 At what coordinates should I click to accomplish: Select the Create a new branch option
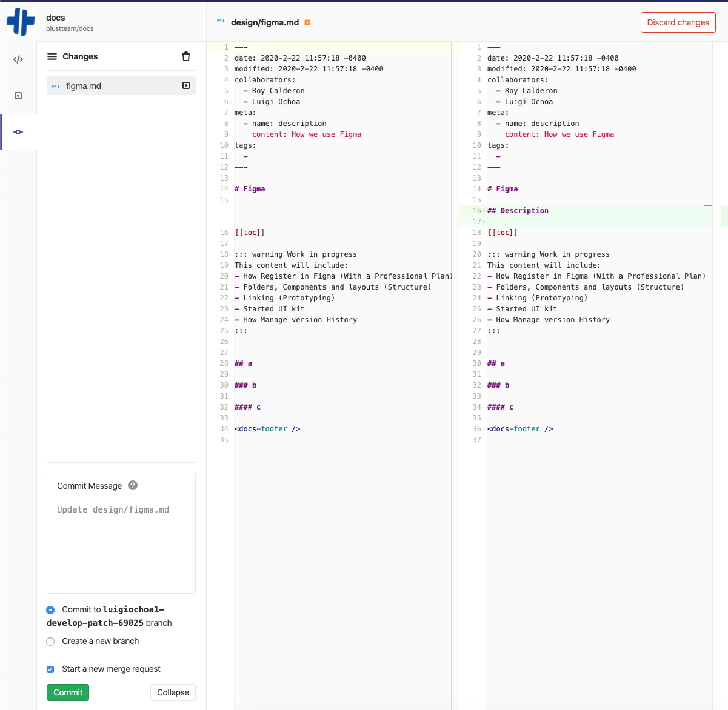50,642
